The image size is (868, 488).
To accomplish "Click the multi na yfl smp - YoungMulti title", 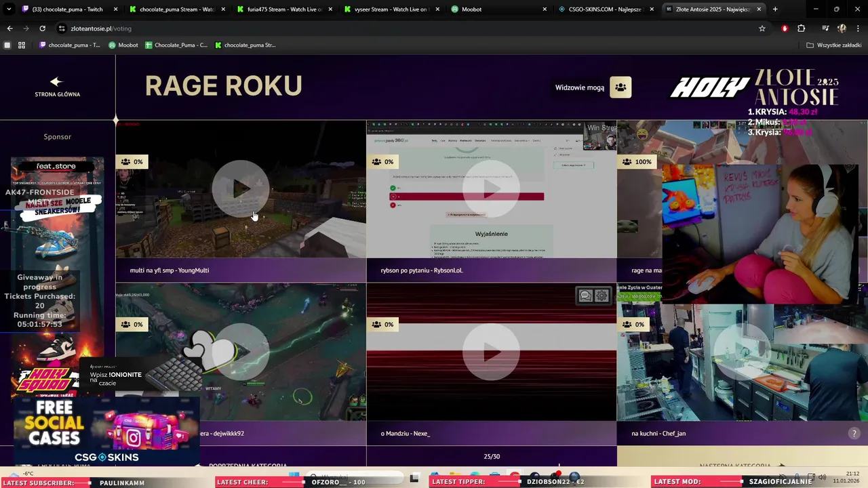I will [170, 270].
